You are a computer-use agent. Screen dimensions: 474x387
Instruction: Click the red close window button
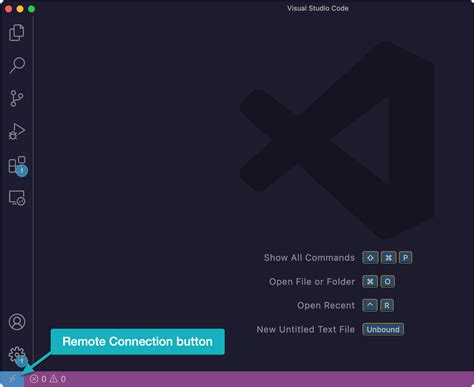coord(9,9)
